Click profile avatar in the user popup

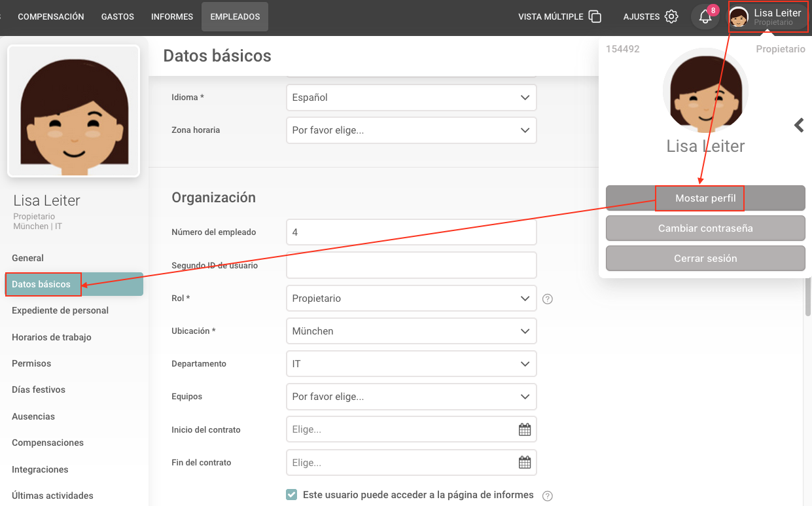pos(705,90)
